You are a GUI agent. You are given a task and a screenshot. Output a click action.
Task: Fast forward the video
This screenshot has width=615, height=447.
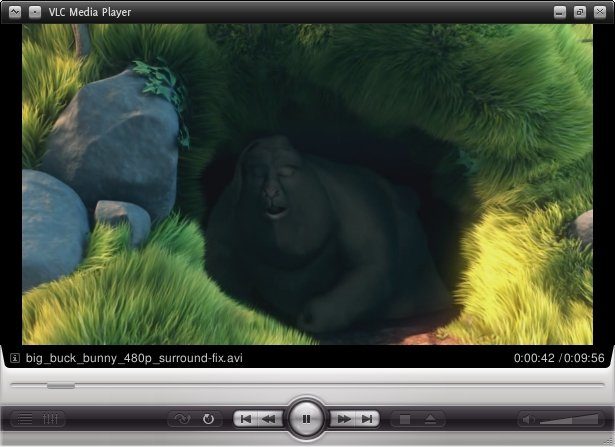pyautogui.click(x=343, y=419)
